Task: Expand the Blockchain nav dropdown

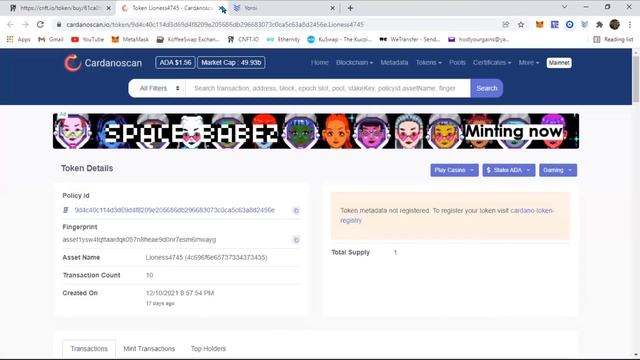Action: [x=354, y=62]
